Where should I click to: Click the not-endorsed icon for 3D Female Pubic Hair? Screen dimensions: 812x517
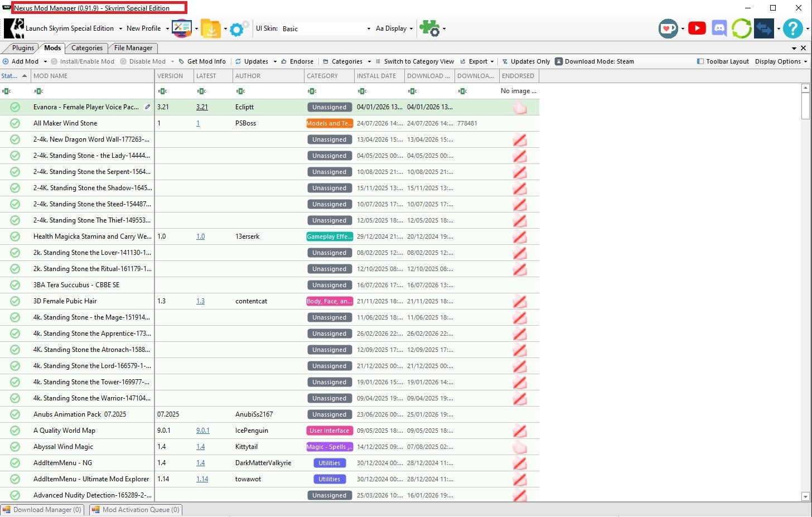point(520,302)
